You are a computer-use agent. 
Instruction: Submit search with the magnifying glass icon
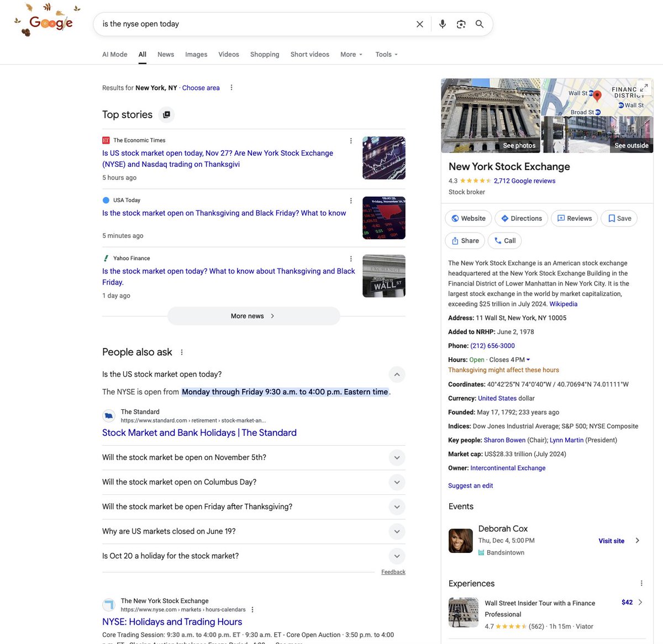480,24
